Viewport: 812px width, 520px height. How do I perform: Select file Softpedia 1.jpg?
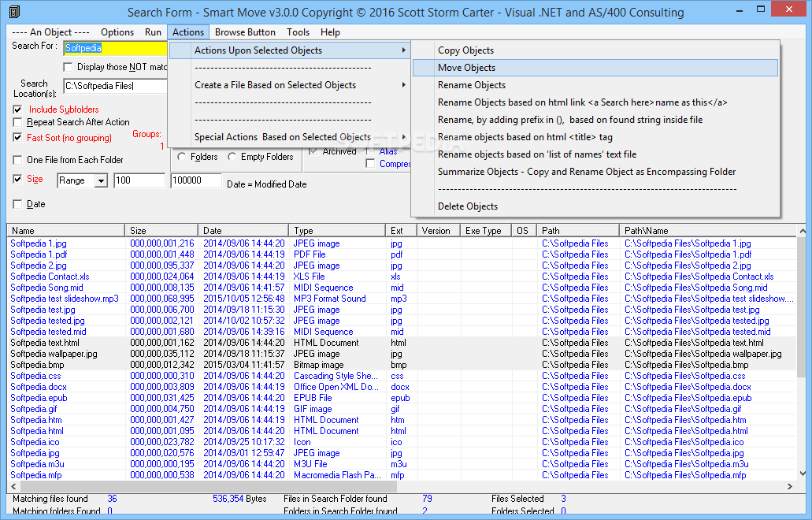(39, 243)
